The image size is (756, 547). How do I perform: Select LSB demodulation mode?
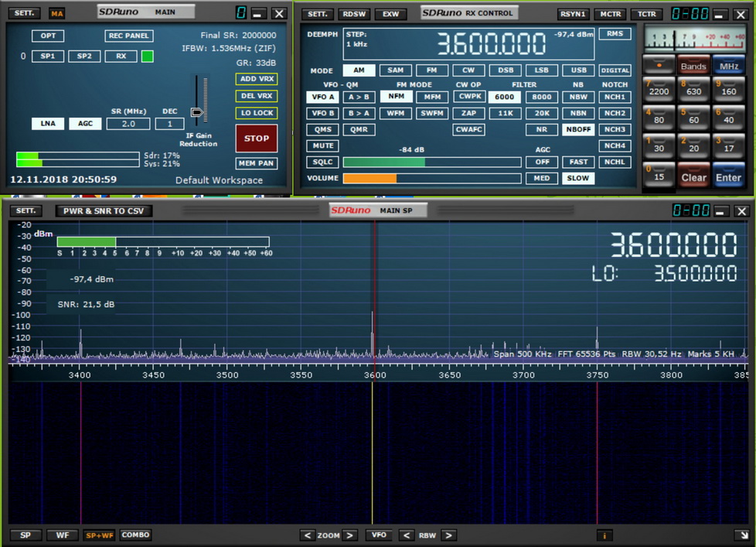click(541, 70)
